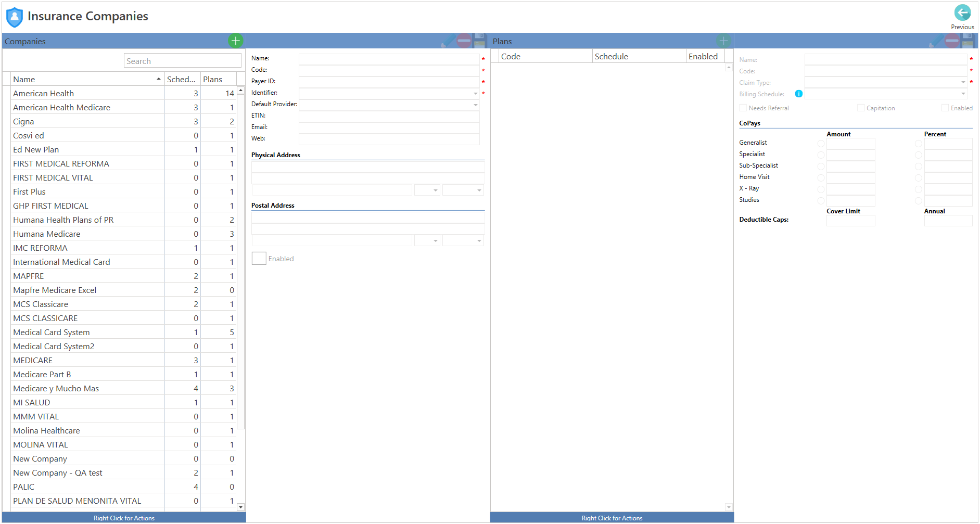Select Molina Healthcare row

click(124, 430)
